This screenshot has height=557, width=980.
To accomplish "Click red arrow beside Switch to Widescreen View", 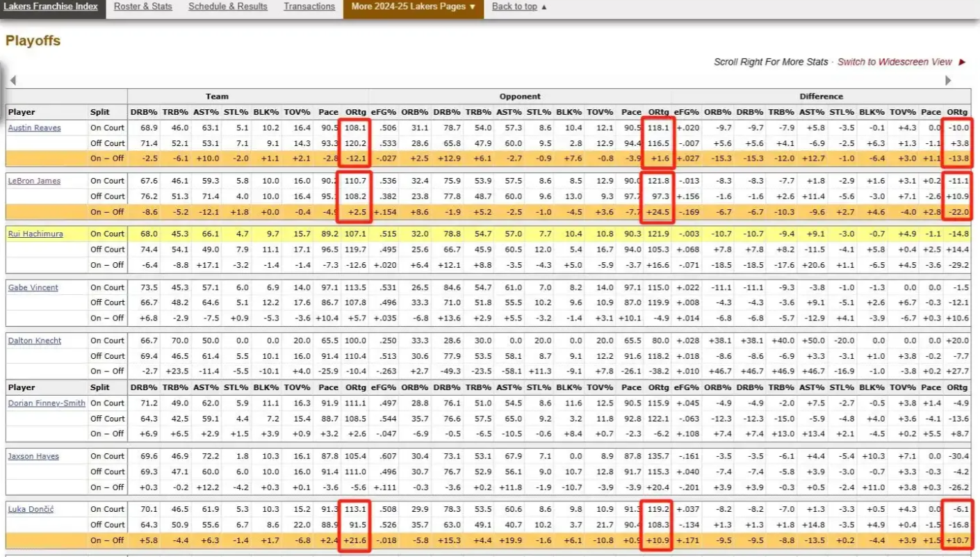I will point(962,62).
